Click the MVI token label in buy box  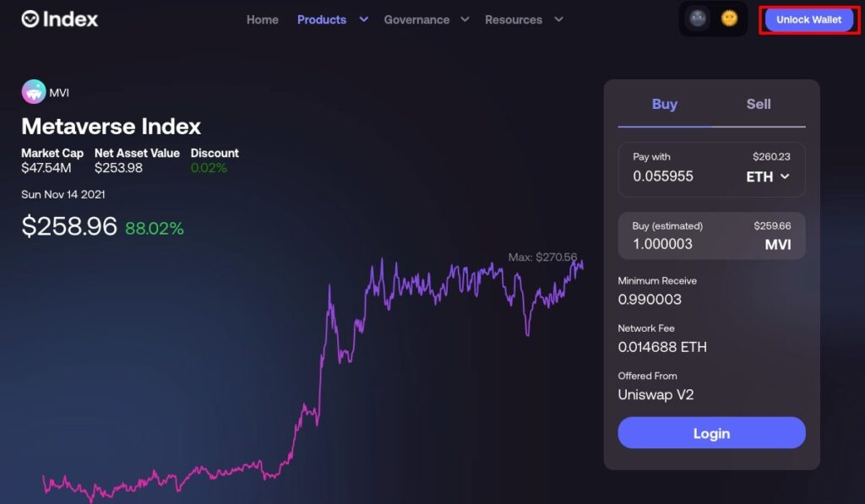[x=778, y=244]
